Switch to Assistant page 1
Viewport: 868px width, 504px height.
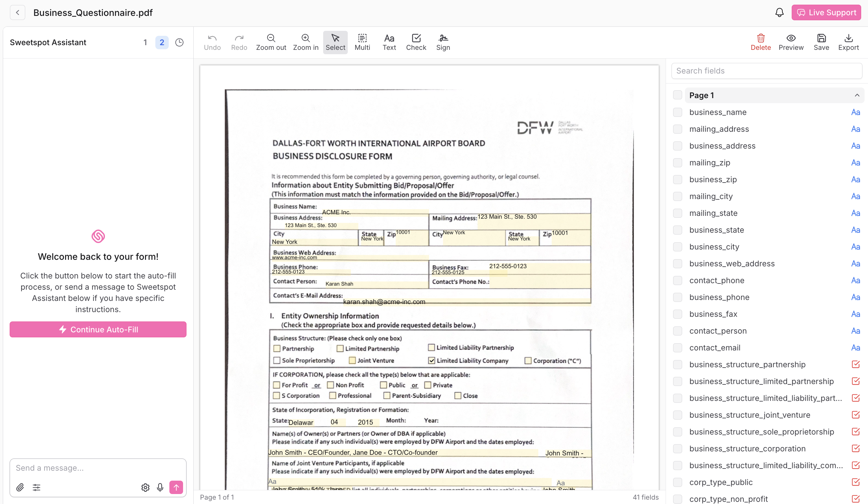145,42
